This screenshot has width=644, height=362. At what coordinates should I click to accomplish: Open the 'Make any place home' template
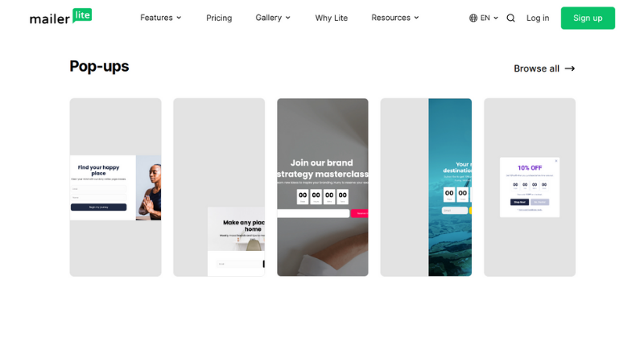(x=219, y=187)
